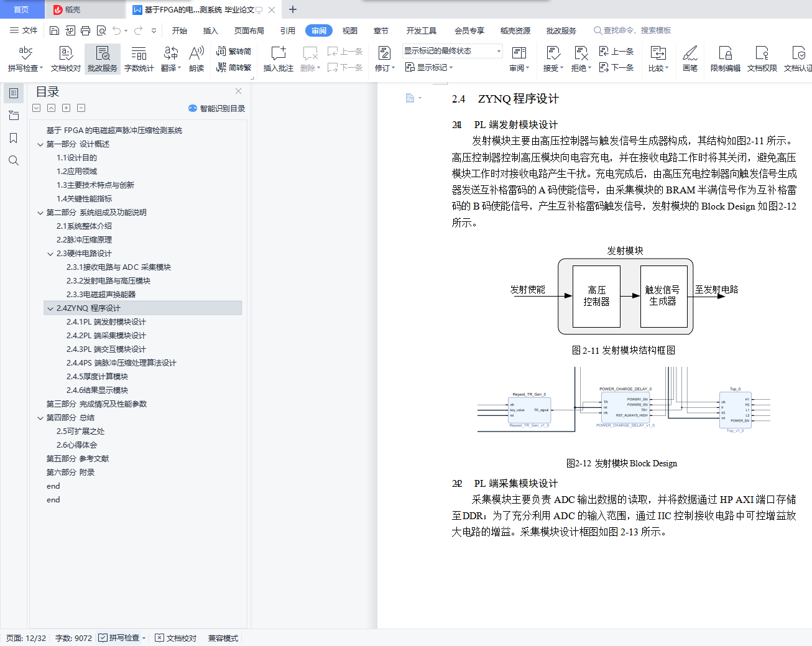Insert a comment using 插入批注

coord(279,59)
